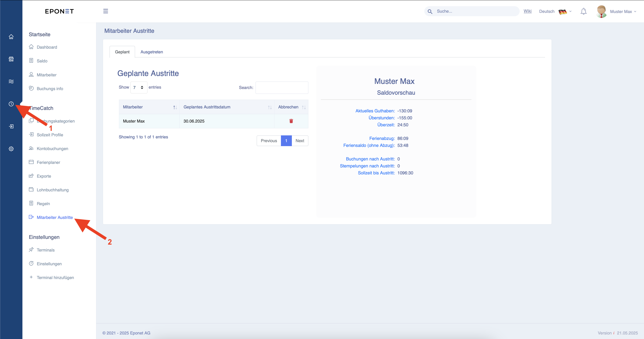This screenshot has width=644, height=339.
Task: Select the Muster Max table row
Action: click(213, 121)
